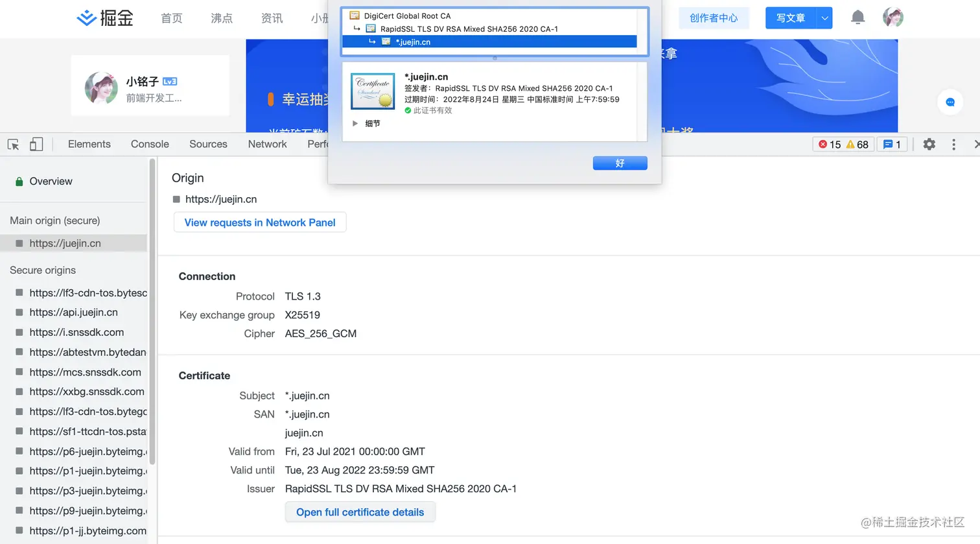Switch to the Console tab
980x544 pixels.
[150, 144]
